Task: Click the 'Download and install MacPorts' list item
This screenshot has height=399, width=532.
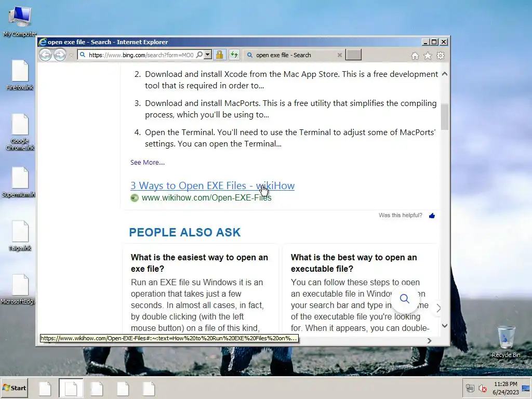Action: 285,109
